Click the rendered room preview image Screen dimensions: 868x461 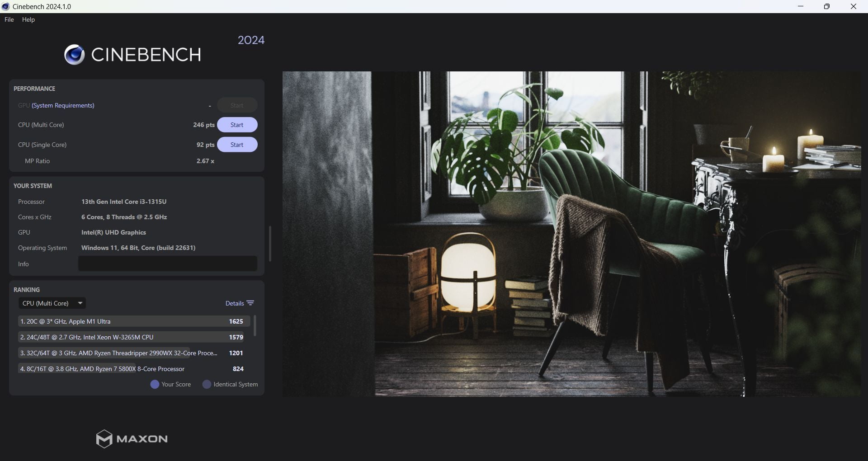[572, 234]
